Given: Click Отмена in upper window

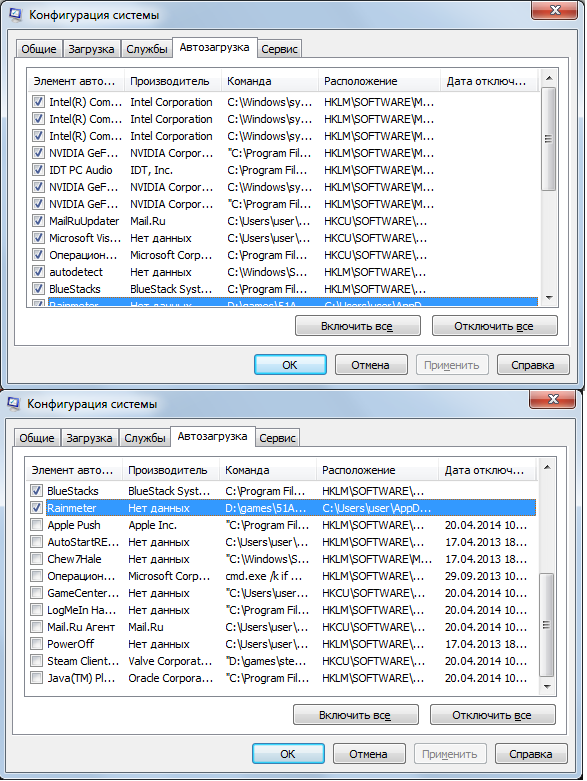Looking at the screenshot, I should pyautogui.click(x=371, y=365).
